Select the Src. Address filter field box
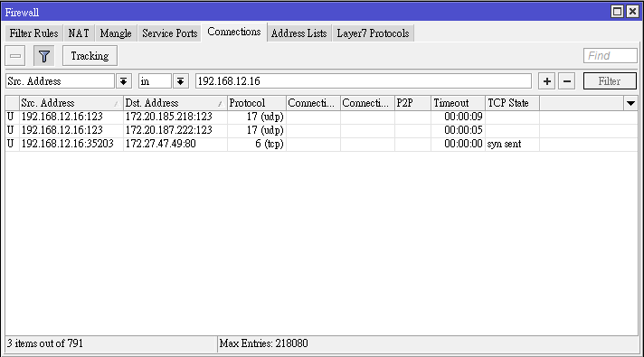644x357 pixels. 60,81
